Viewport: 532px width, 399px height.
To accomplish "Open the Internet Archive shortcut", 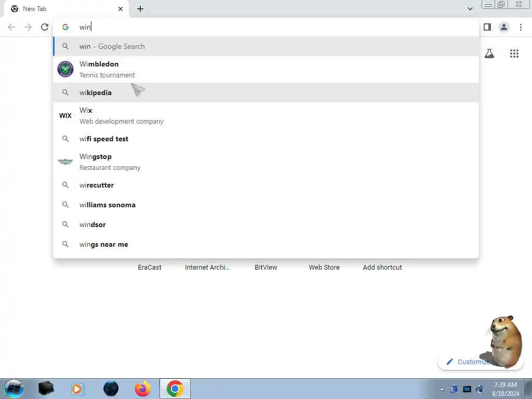I will pyautogui.click(x=207, y=267).
